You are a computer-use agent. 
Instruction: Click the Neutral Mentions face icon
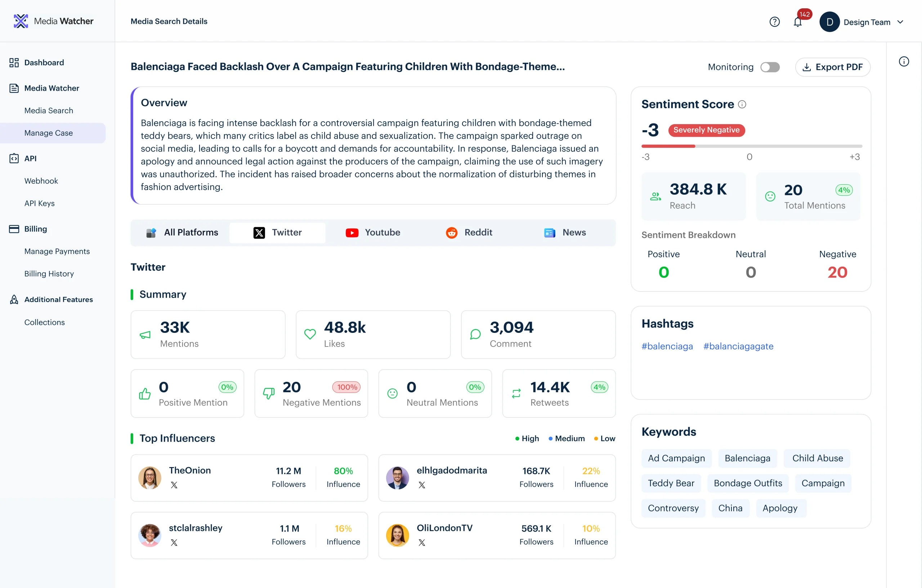pos(393,393)
